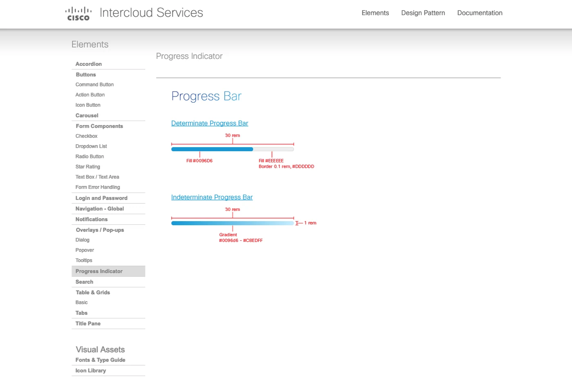This screenshot has height=392, width=572.
Task: Open Dialog element page
Action: click(82, 240)
